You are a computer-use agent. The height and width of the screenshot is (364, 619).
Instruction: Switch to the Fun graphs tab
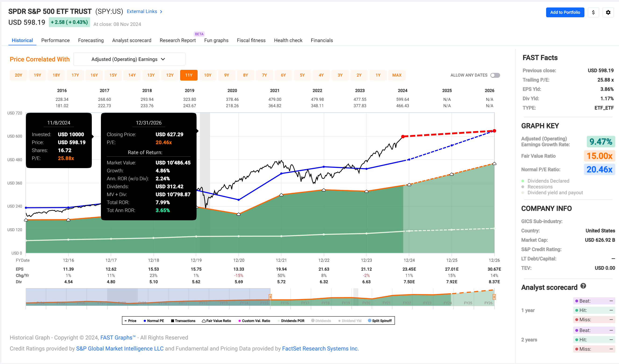pos(216,40)
